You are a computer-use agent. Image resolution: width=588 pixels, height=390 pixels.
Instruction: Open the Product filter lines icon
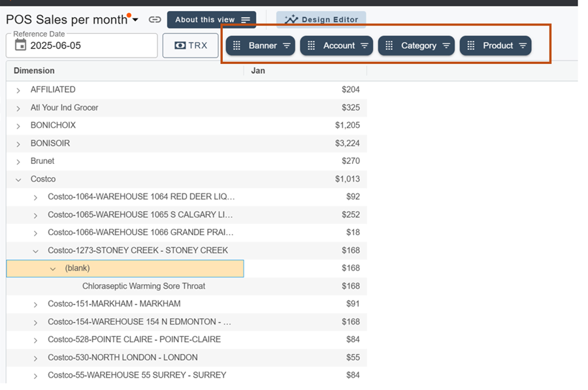pyautogui.click(x=523, y=46)
